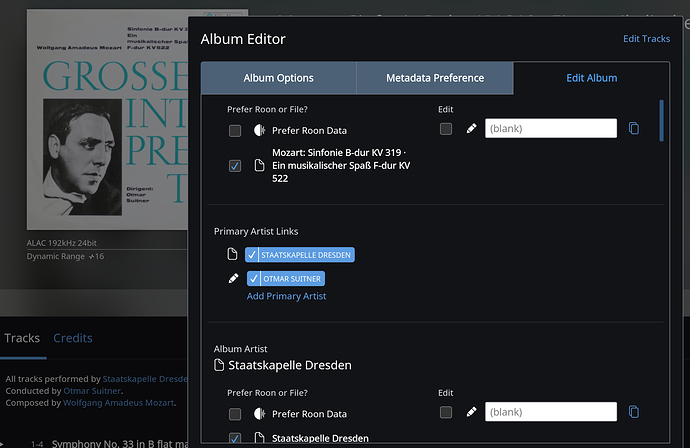The width and height of the screenshot is (690, 448).
Task: Check Prefer Roon Data for Album Artist
Action: [235, 414]
